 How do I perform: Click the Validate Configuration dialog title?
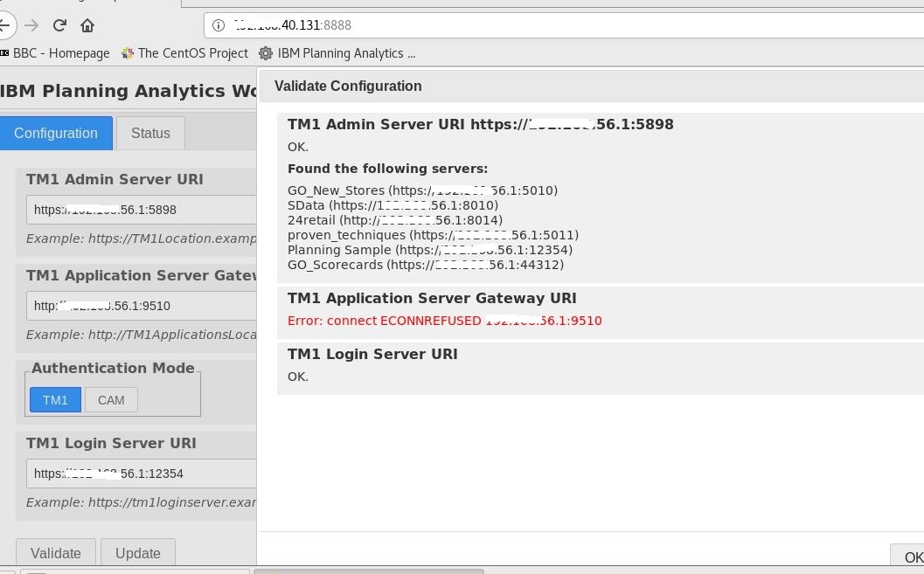pyautogui.click(x=348, y=86)
